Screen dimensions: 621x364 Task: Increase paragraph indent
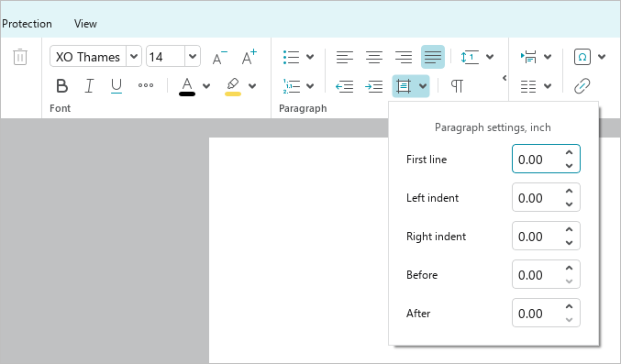pyautogui.click(x=374, y=86)
